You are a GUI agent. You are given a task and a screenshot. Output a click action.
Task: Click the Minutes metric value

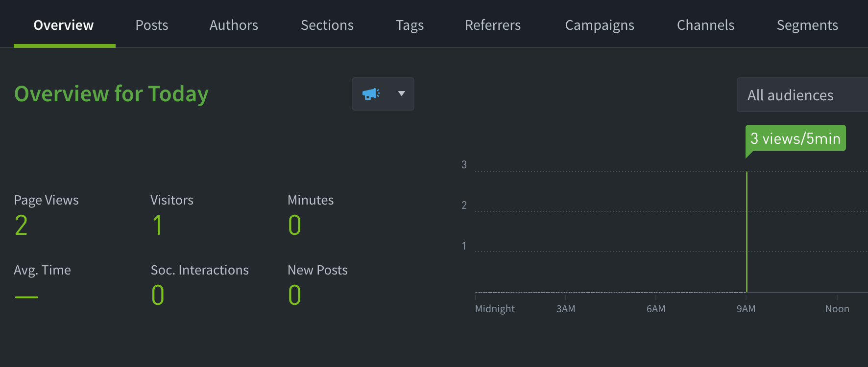(x=294, y=225)
